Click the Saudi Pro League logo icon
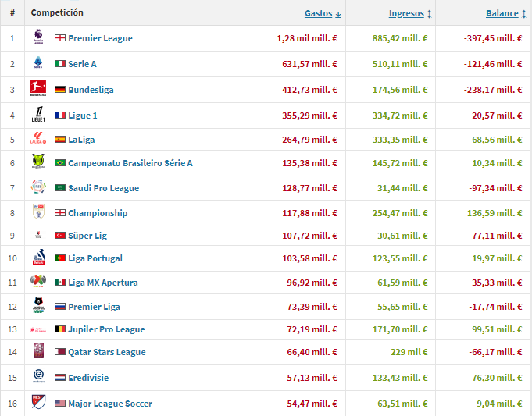Image resolution: width=532 pixels, height=416 pixels. pos(38,187)
